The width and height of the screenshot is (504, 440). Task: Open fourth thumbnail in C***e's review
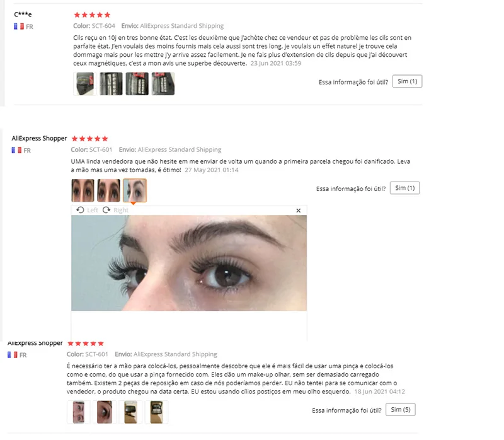[163, 84]
